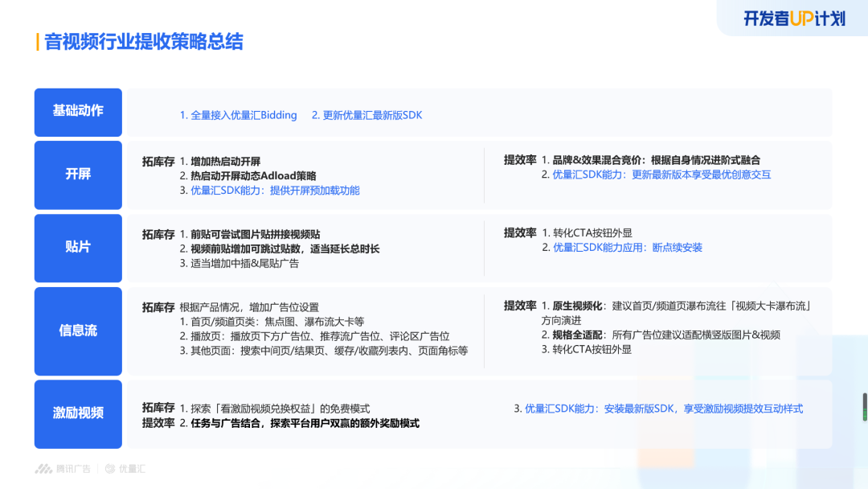
Task: Click bold text 规格全适配
Action: [577, 335]
